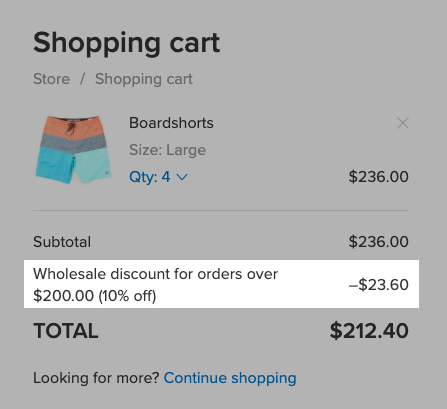Open the Boardshorts product thumbnail image

click(x=74, y=150)
